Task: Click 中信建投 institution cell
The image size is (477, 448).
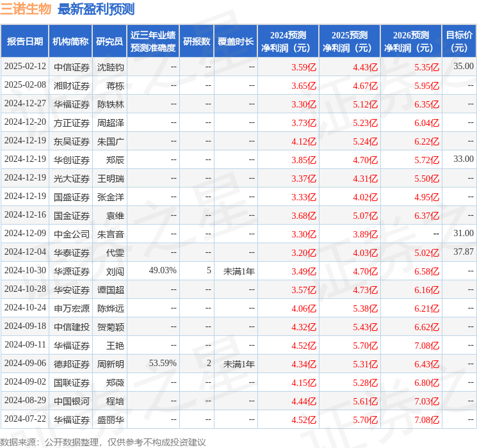Action: point(72,326)
